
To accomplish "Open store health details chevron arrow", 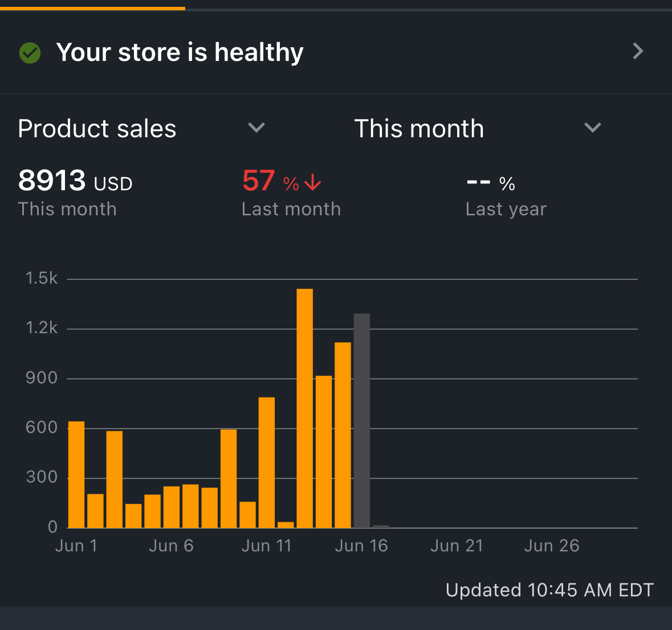I will click(x=638, y=51).
